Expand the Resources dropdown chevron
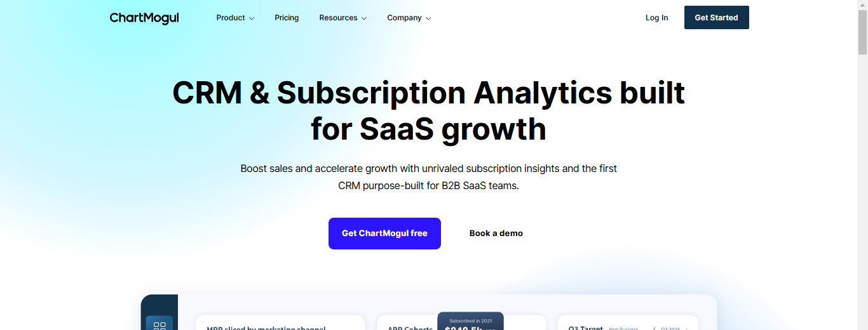Image resolution: width=868 pixels, height=330 pixels. point(364,18)
